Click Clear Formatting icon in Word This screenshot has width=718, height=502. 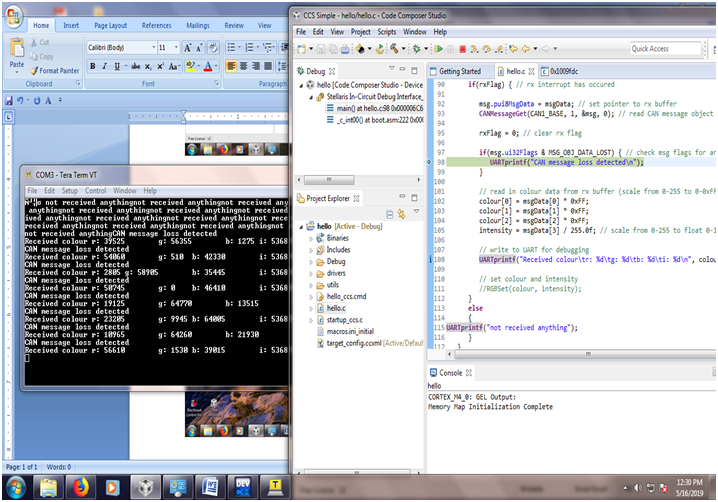coord(213,48)
